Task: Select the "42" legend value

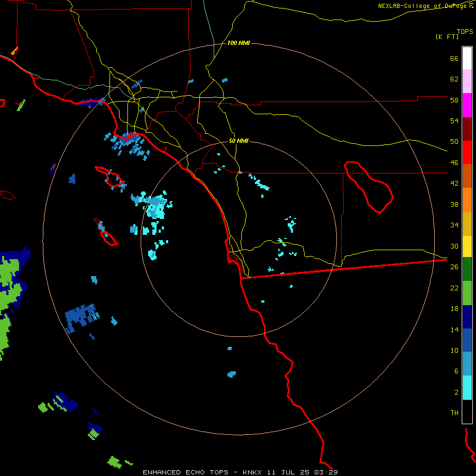Action: point(454,184)
